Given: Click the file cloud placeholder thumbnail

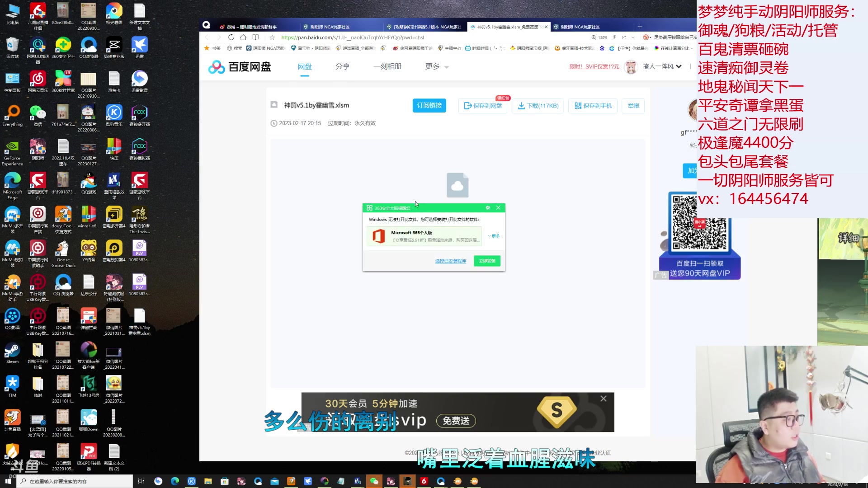Looking at the screenshot, I should coord(458,185).
